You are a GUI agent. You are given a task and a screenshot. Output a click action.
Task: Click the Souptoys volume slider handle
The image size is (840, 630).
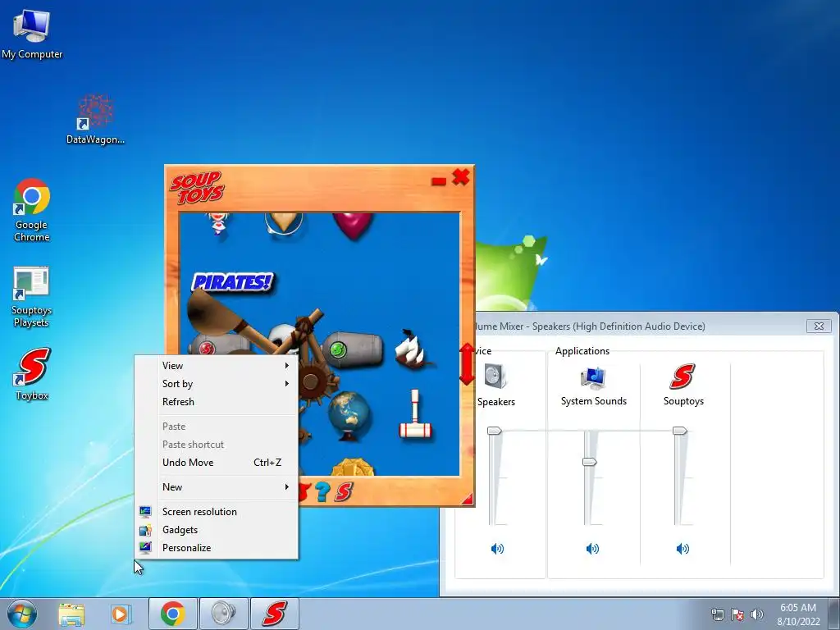tap(680, 431)
